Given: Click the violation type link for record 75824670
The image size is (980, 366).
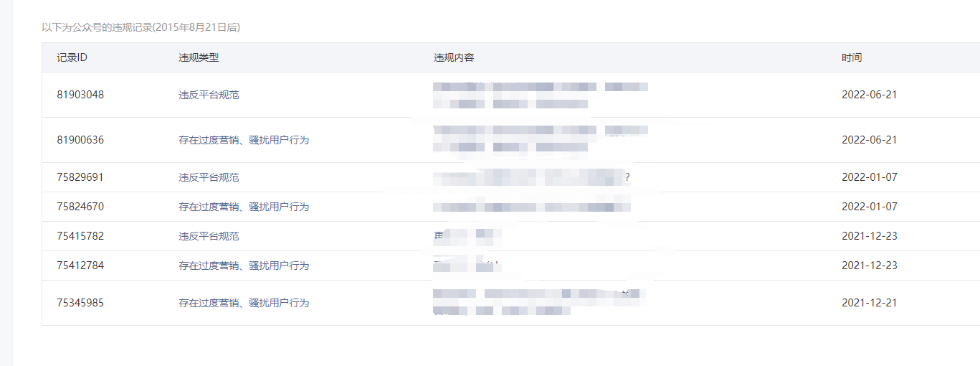Looking at the screenshot, I should (244, 207).
